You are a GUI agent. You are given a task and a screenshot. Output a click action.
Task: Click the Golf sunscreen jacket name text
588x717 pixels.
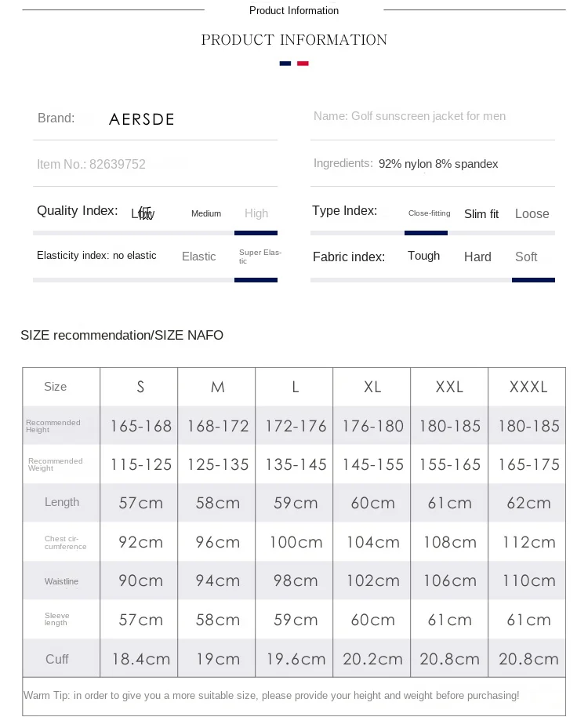click(x=409, y=116)
